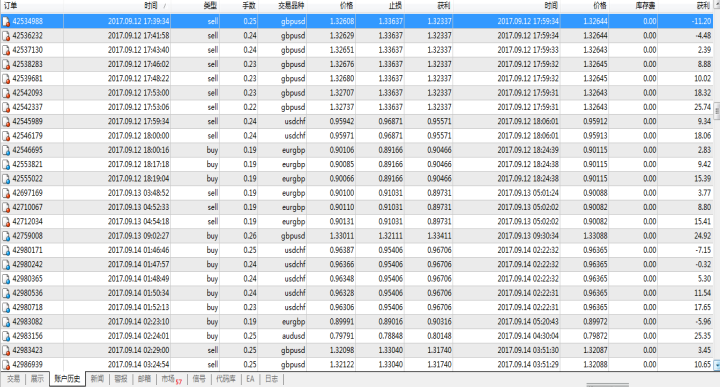
Task: Click the order icon for 42546695
Action: click(x=6, y=151)
